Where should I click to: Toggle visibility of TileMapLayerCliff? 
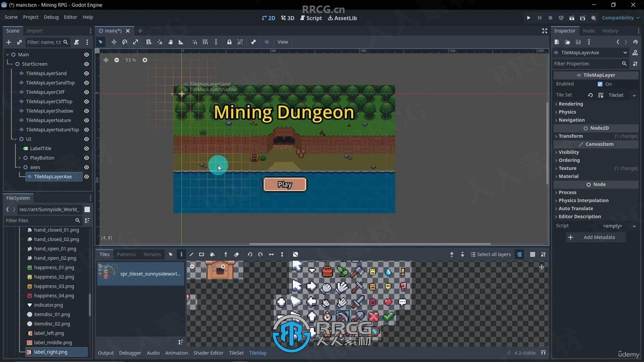tap(87, 92)
